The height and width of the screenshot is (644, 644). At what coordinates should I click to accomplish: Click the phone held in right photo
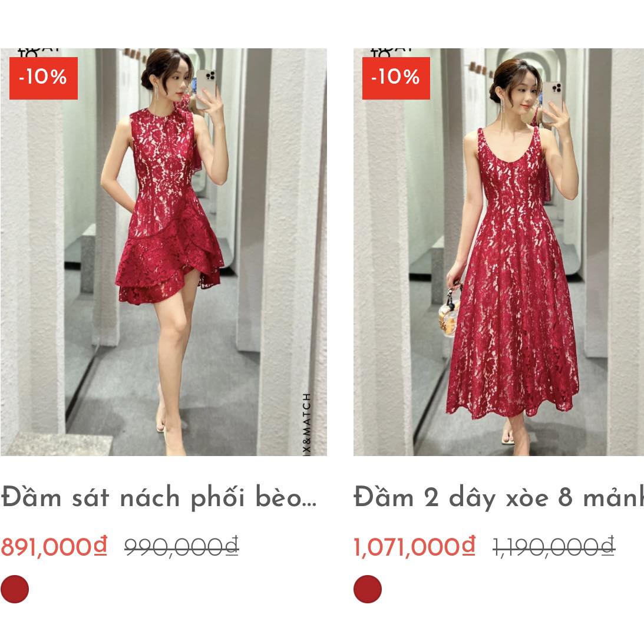point(552,102)
